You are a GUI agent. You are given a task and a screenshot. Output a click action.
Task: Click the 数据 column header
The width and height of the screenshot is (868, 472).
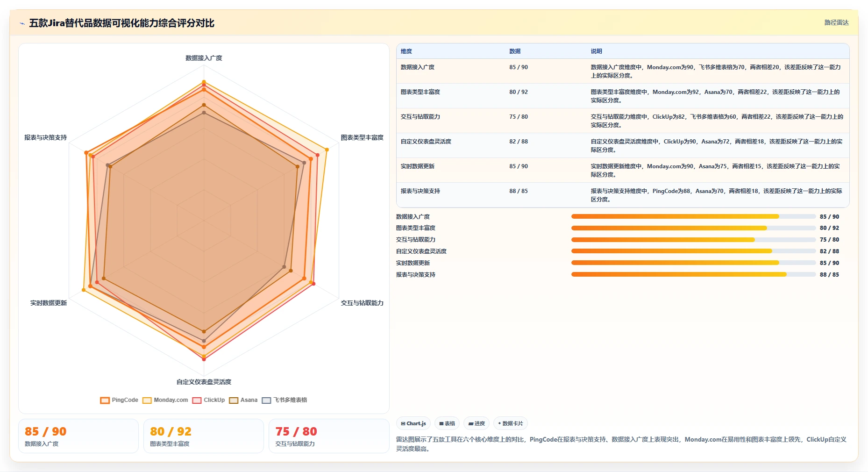coord(515,51)
